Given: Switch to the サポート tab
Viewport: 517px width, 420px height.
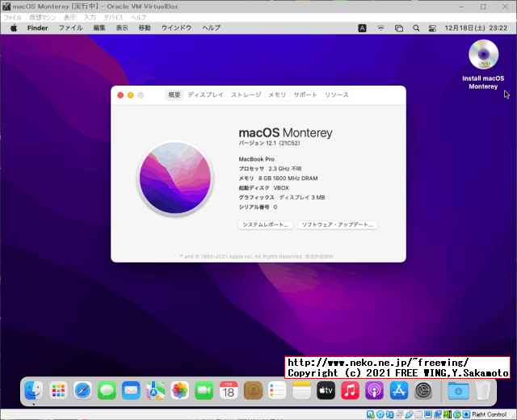Looking at the screenshot, I should (305, 95).
